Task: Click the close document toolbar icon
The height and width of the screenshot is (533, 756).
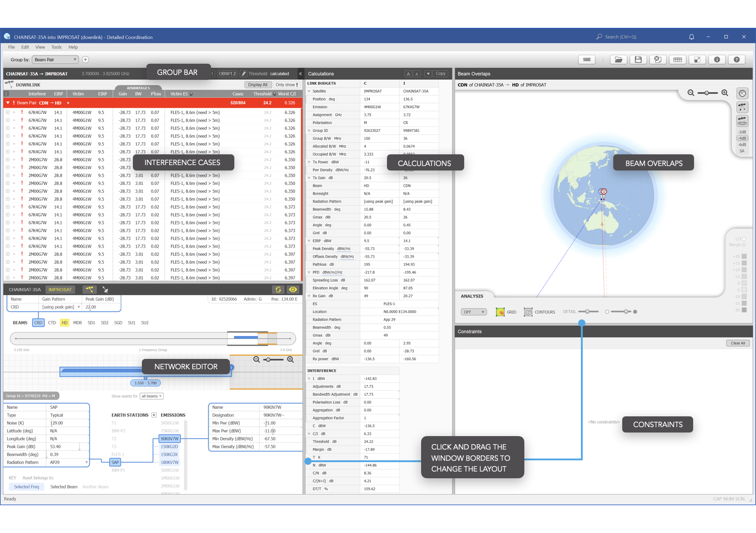Action: coord(658,60)
